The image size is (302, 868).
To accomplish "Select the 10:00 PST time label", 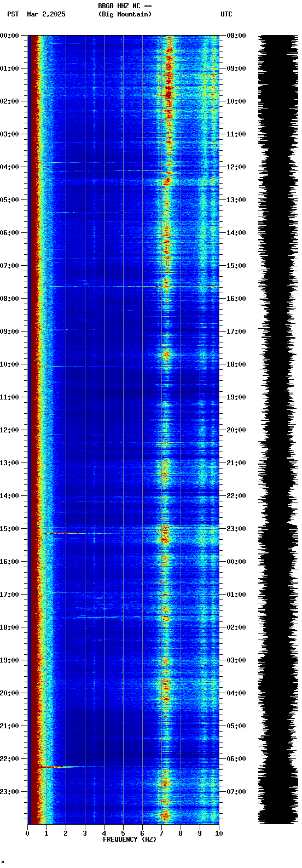I will click(10, 364).
